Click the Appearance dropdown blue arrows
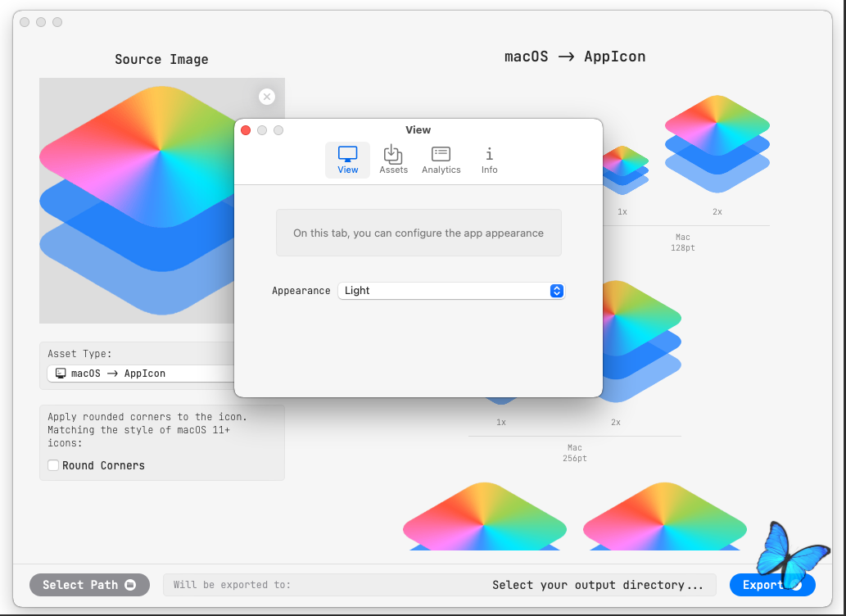This screenshot has height=616, width=846. click(556, 291)
